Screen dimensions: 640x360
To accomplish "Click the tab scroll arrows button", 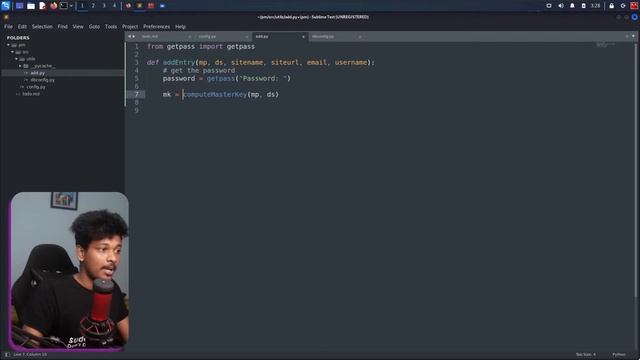I will (131, 36).
